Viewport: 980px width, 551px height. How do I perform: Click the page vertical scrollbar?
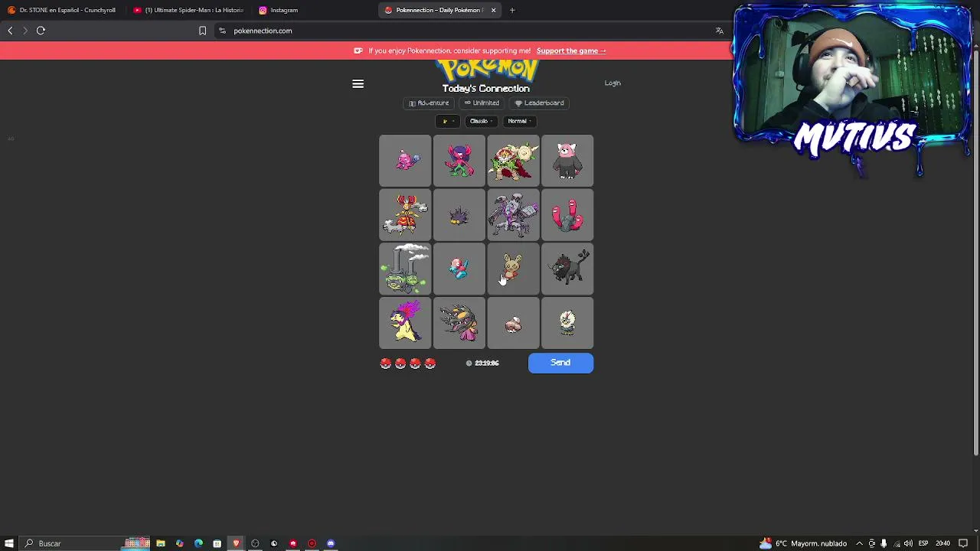pyautogui.click(x=975, y=253)
